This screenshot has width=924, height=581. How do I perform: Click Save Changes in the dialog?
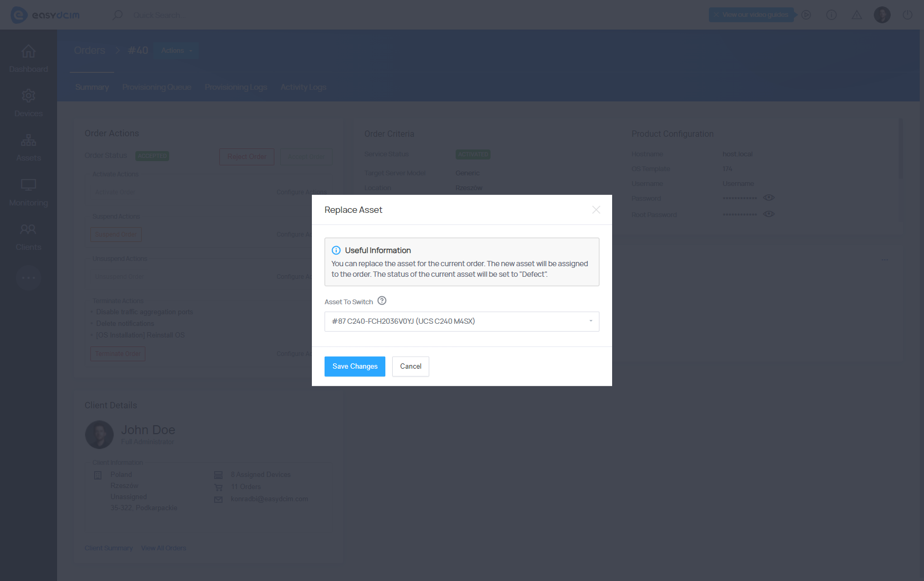[355, 367]
